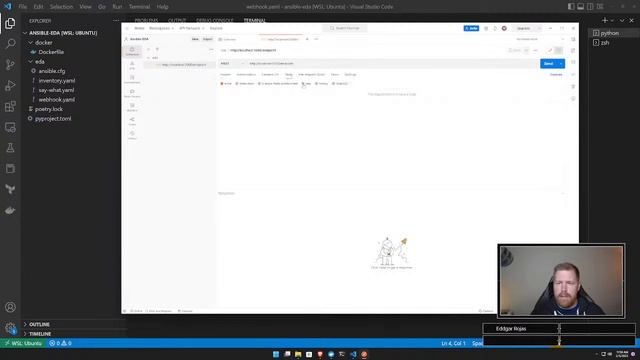Open Dockerfile in the Explorer
This screenshot has height=360, width=640.
point(51,52)
